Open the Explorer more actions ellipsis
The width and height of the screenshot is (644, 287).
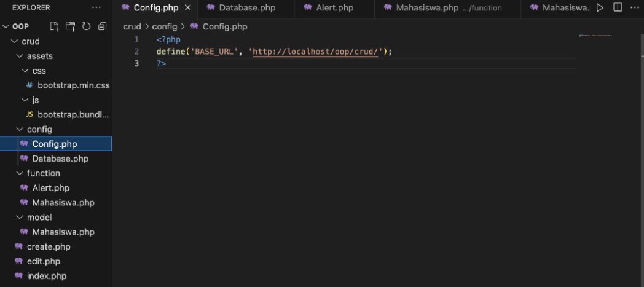[x=96, y=7]
